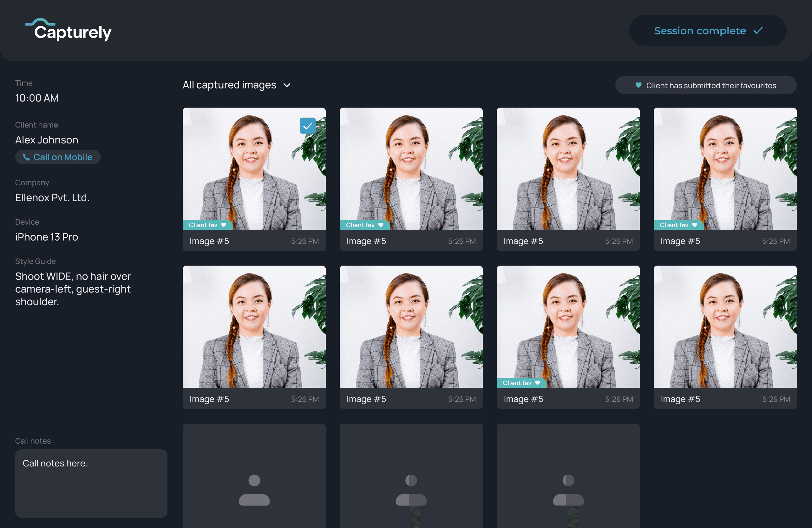The width and height of the screenshot is (812, 528).
Task: Type in the Call notes field
Action: point(91,483)
